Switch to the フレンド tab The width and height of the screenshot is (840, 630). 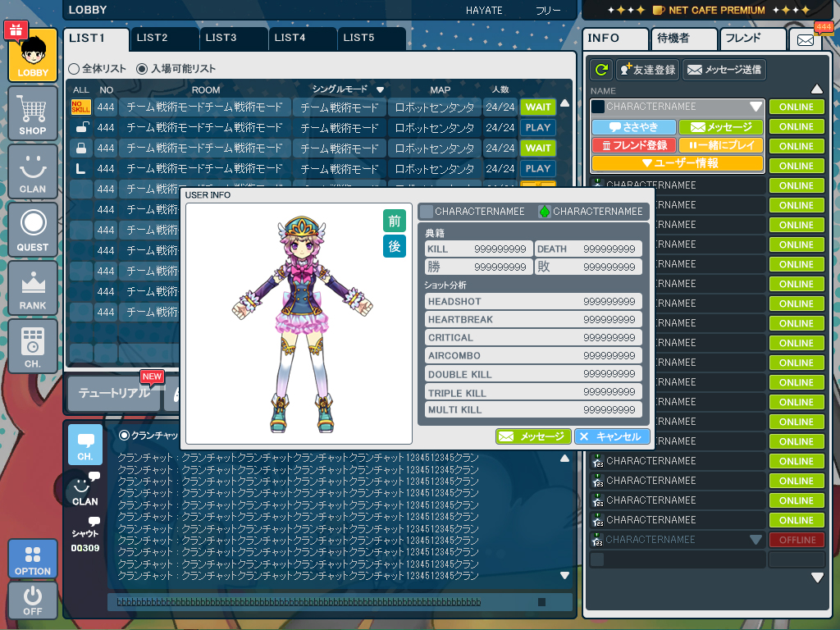[x=752, y=39]
